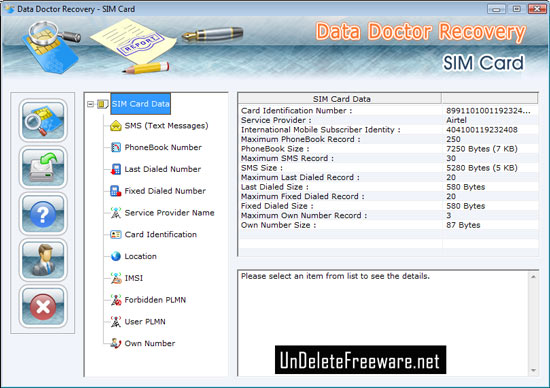Select PhoneBook Number in the tree

[163, 147]
